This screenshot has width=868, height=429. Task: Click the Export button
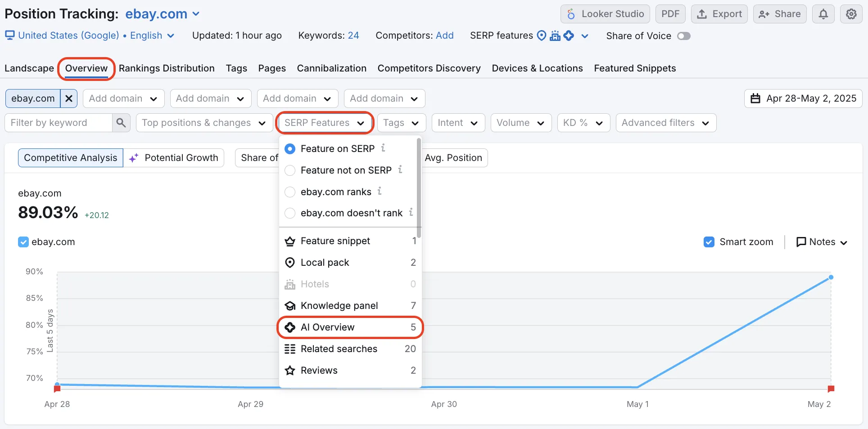[719, 14]
